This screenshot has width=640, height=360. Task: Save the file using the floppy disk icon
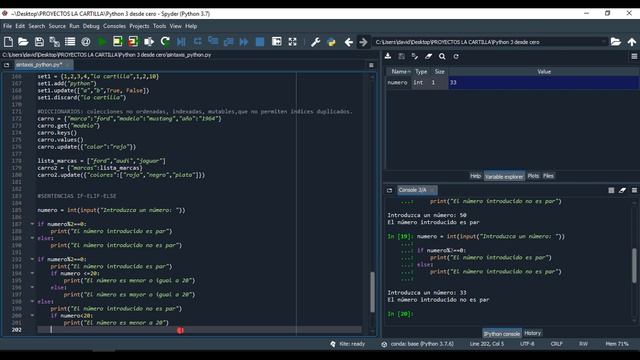pos(39,42)
